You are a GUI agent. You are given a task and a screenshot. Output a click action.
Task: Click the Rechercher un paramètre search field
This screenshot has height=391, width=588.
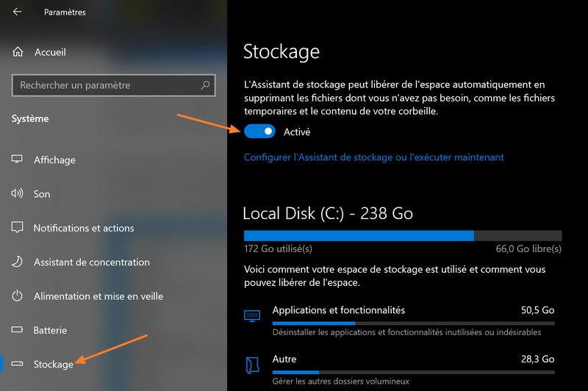pyautogui.click(x=107, y=85)
